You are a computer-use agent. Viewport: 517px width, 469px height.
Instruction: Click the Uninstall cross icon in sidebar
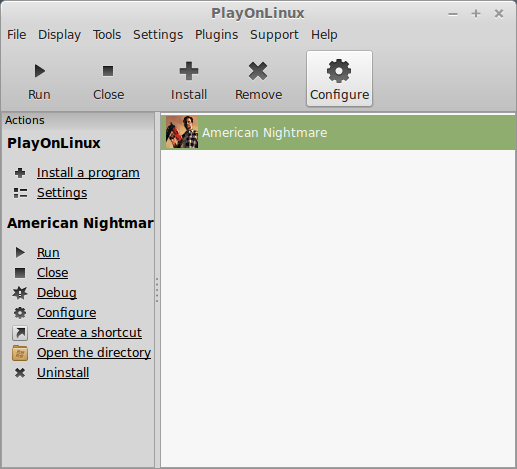click(x=20, y=373)
